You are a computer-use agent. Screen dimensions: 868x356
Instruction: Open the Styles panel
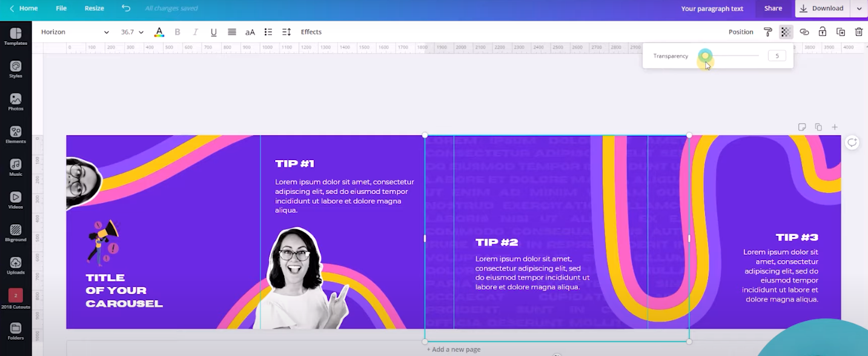tap(16, 69)
